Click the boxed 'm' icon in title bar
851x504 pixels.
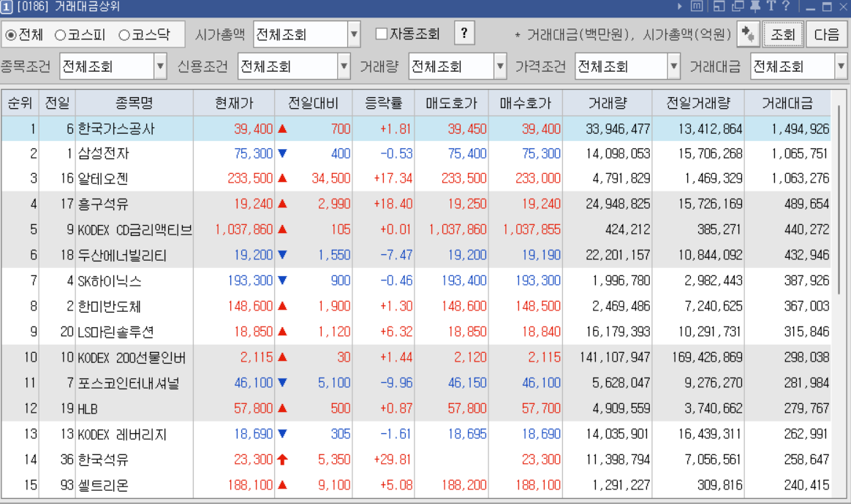tap(697, 7)
